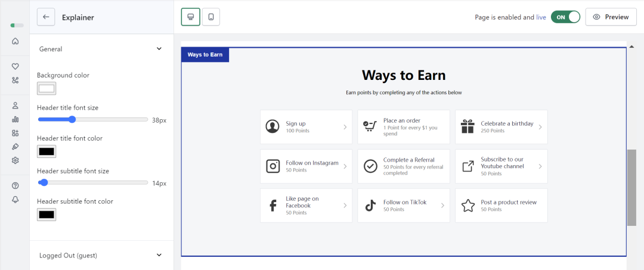The image size is (644, 270).
Task: Open the heart icon in the sidebar
Action: click(16, 66)
